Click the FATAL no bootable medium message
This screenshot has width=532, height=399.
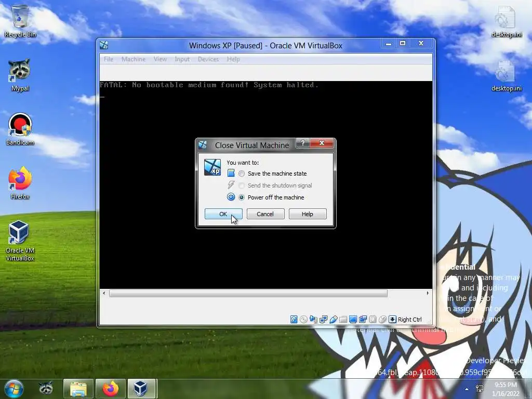pyautogui.click(x=209, y=85)
